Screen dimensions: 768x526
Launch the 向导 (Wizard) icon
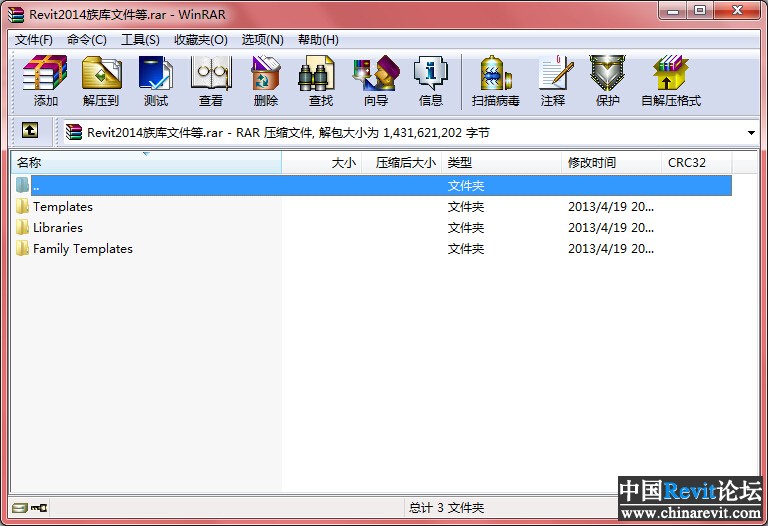pyautogui.click(x=376, y=73)
